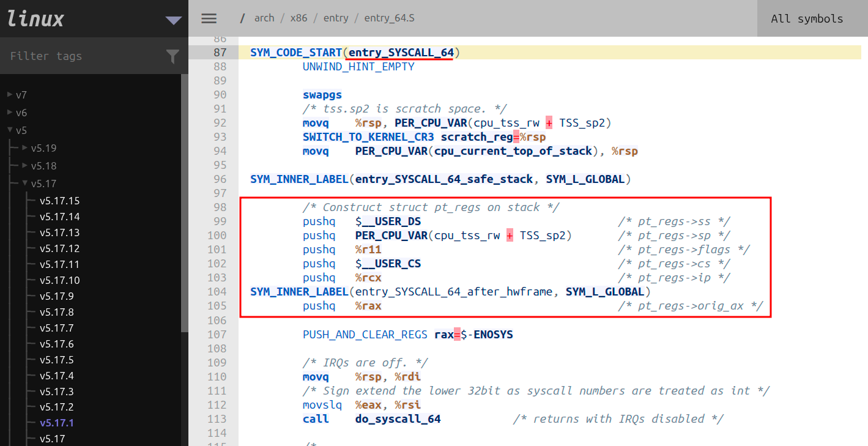
Task: Select version v5.17.15 in tree
Action: (59, 201)
